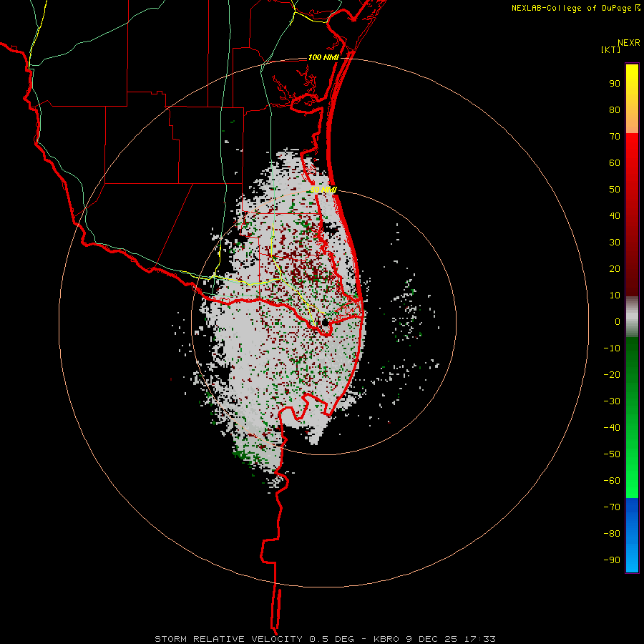Click the NEXLAB-College of DuPage title text
644x644 pixels.
click(576, 8)
